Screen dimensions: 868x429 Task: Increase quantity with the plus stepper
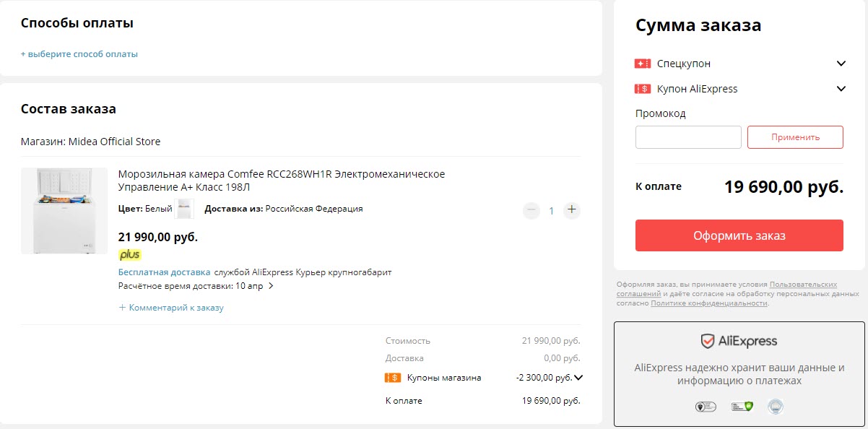571,210
